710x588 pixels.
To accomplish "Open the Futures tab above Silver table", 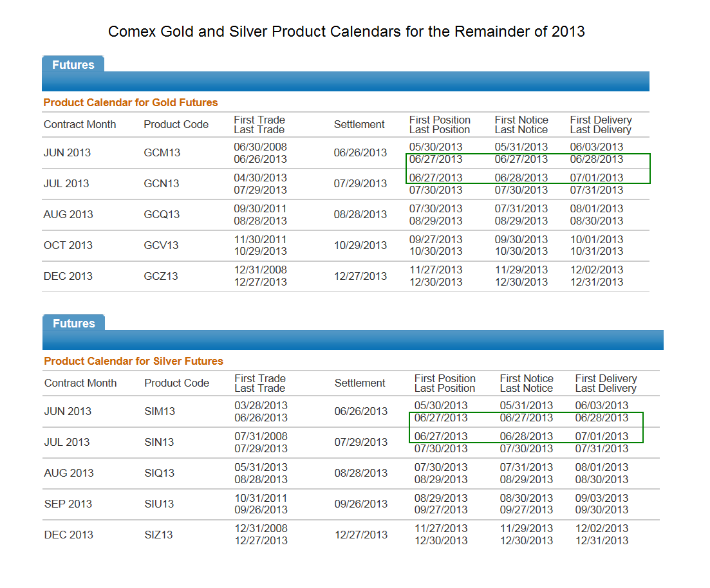I will pos(74,323).
